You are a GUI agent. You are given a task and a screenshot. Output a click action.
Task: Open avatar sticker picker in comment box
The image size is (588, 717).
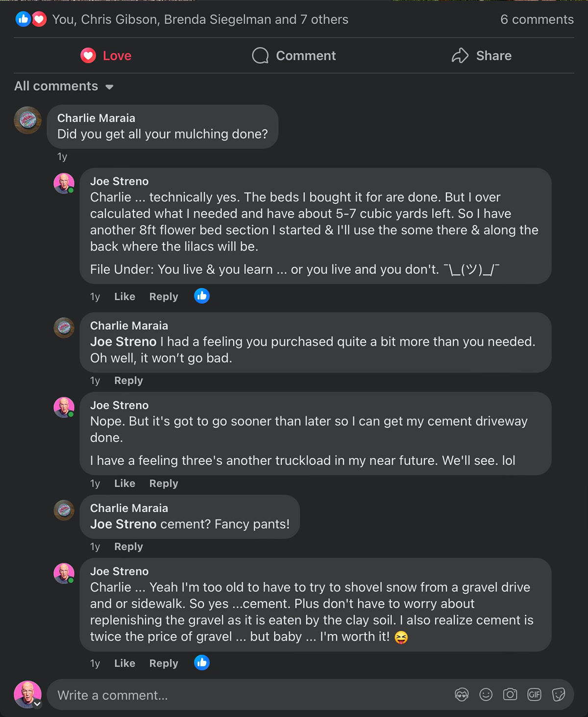click(x=462, y=694)
